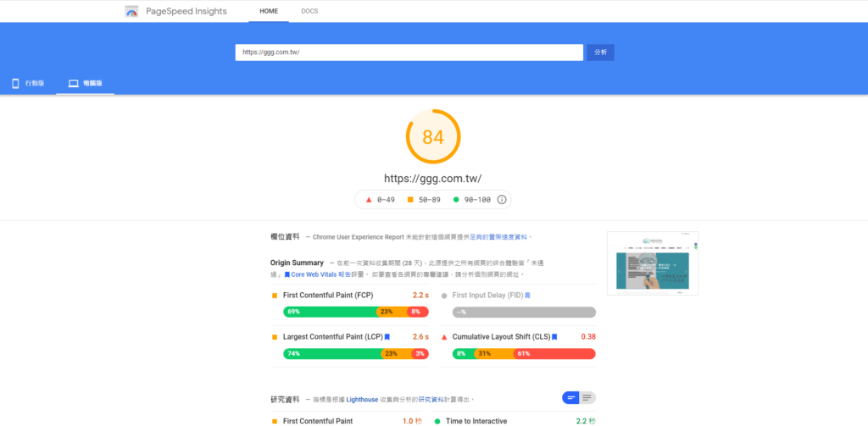The image size is (868, 426).
Task: Click the URL input field with ggg.com.tw
Action: [409, 53]
